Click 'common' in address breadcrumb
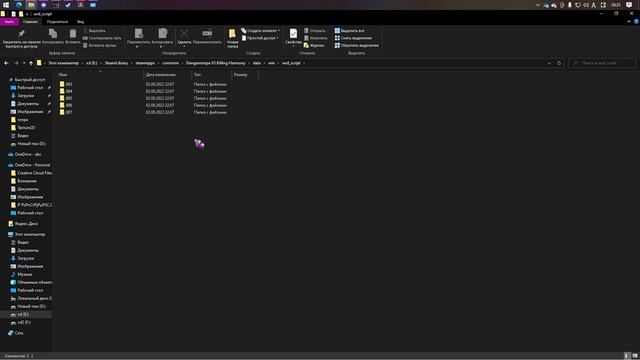 click(x=170, y=63)
